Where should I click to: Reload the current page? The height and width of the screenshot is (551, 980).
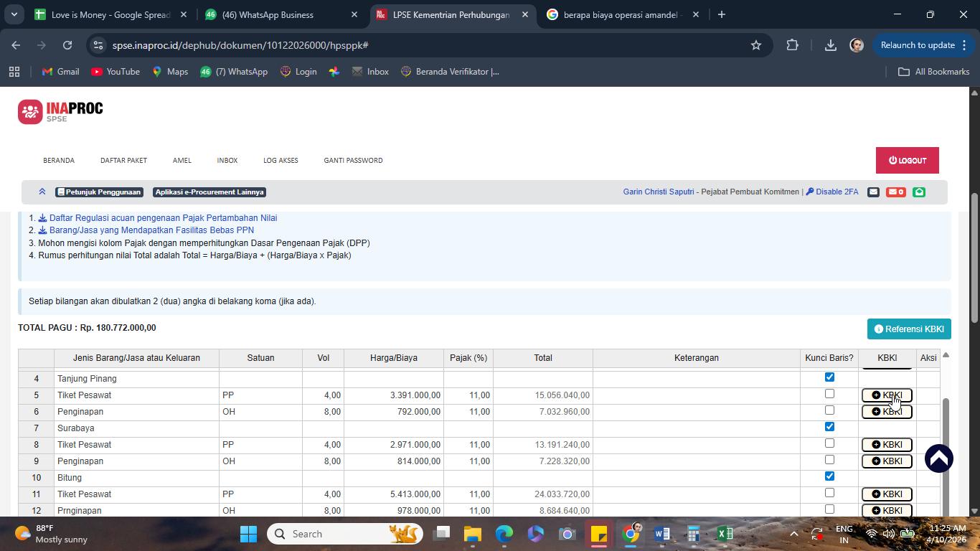tap(67, 45)
